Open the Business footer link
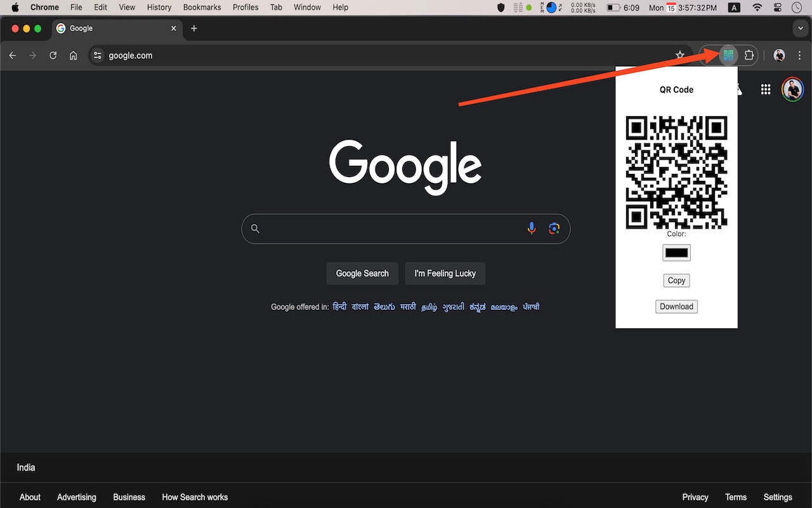Screen dimensions: 812x508 129,497
